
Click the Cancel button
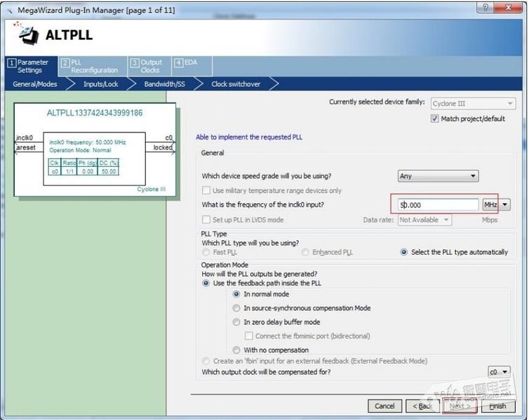(384, 406)
